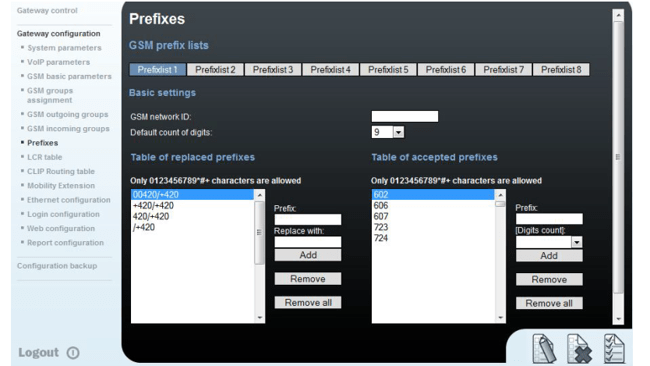Select the +420/+420 replaced prefix row
650x366 pixels.
point(192,206)
